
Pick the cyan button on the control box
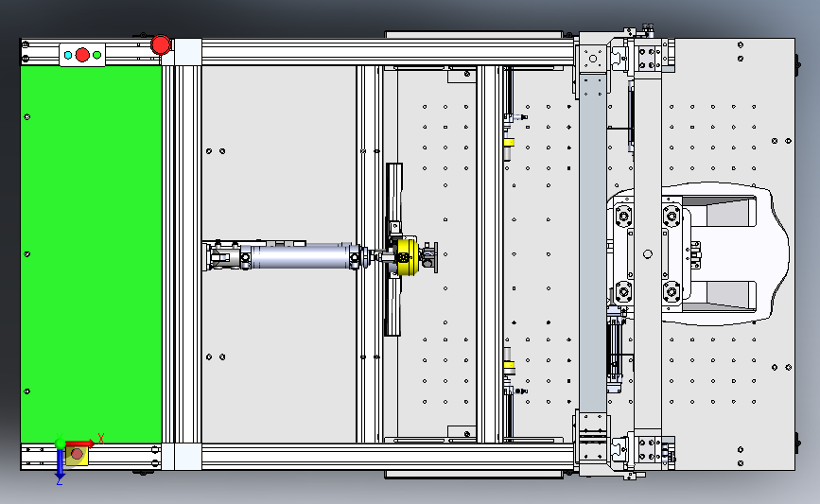tap(68, 55)
